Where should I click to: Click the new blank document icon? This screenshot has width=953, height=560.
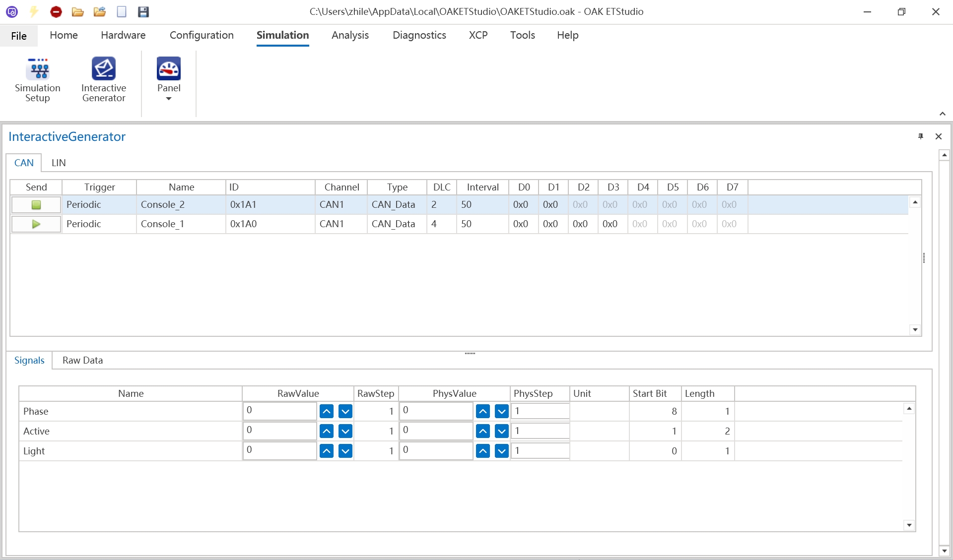(122, 12)
